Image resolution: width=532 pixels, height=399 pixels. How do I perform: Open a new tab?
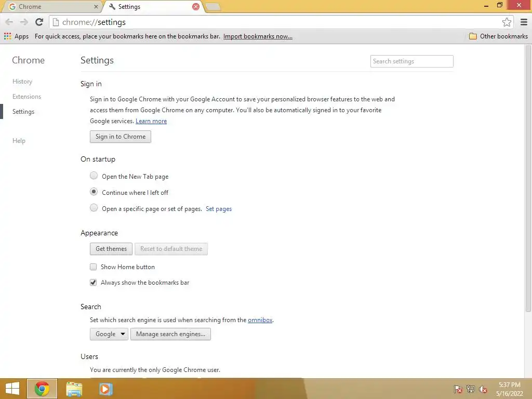(x=213, y=7)
